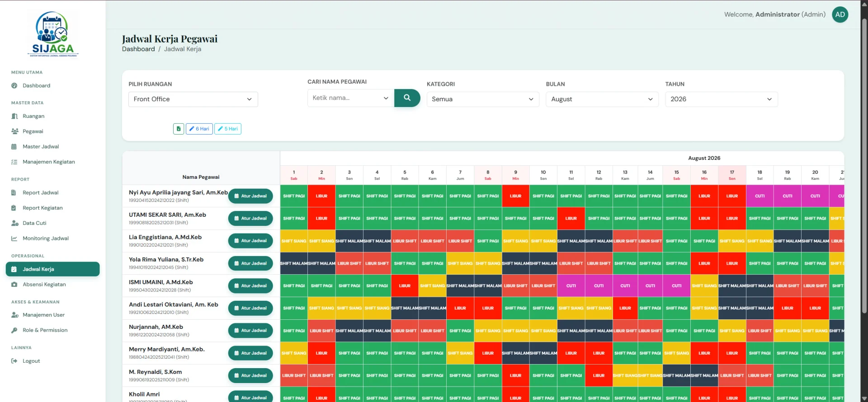Viewport: 868px width, 402px height.
Task: Click Atur Jadwal for M. Reynaldi
Action: pos(250,375)
